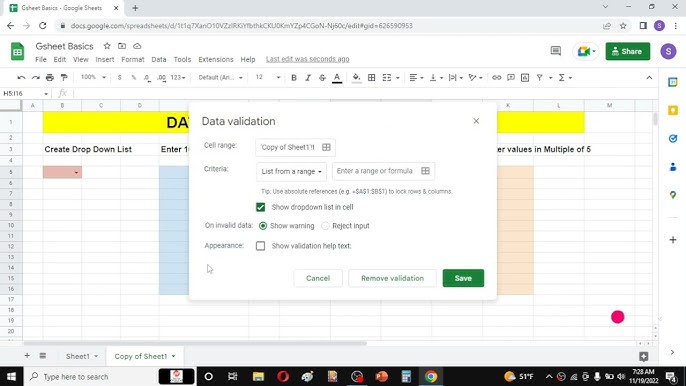Screen dimensions: 686x386
Task: Open Google Keep side panel
Action: coord(673,110)
